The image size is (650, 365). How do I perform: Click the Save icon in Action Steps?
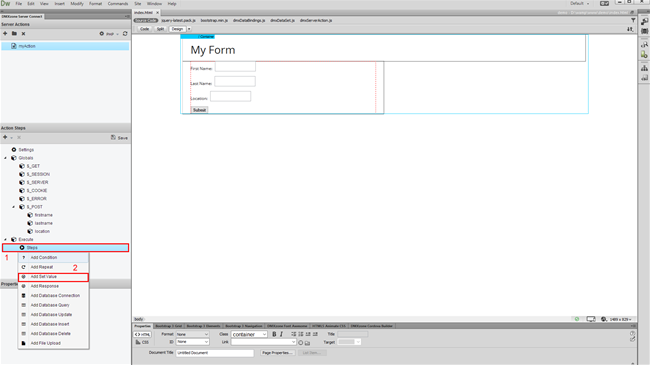click(x=119, y=137)
